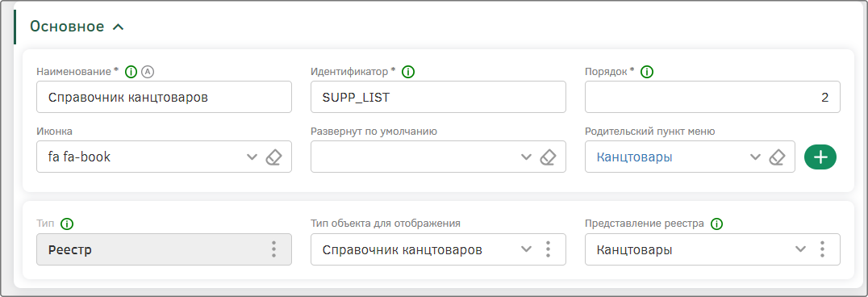This screenshot has height=297, width=868.
Task: Click info icon next to Представление реестра
Action: 717,224
